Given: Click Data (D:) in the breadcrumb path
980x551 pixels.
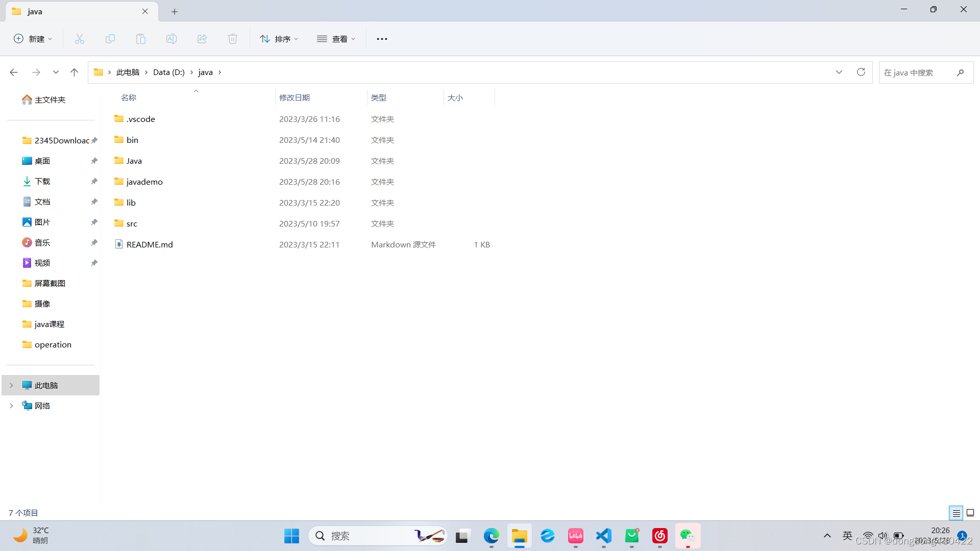Looking at the screenshot, I should [168, 72].
